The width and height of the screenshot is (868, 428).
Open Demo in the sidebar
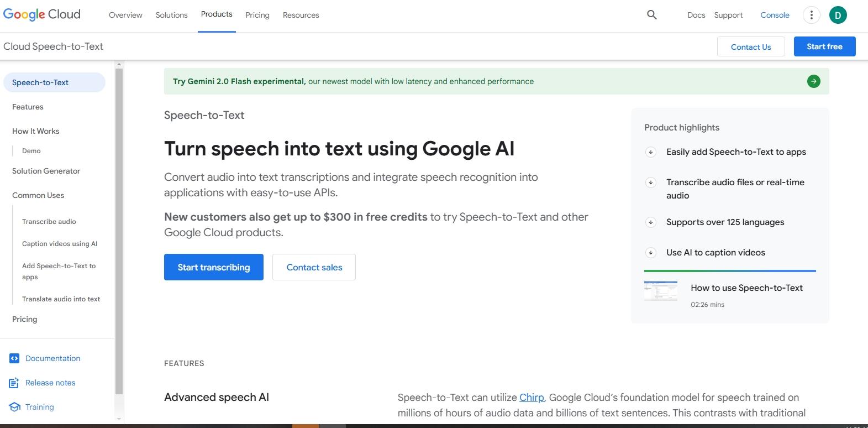31,151
